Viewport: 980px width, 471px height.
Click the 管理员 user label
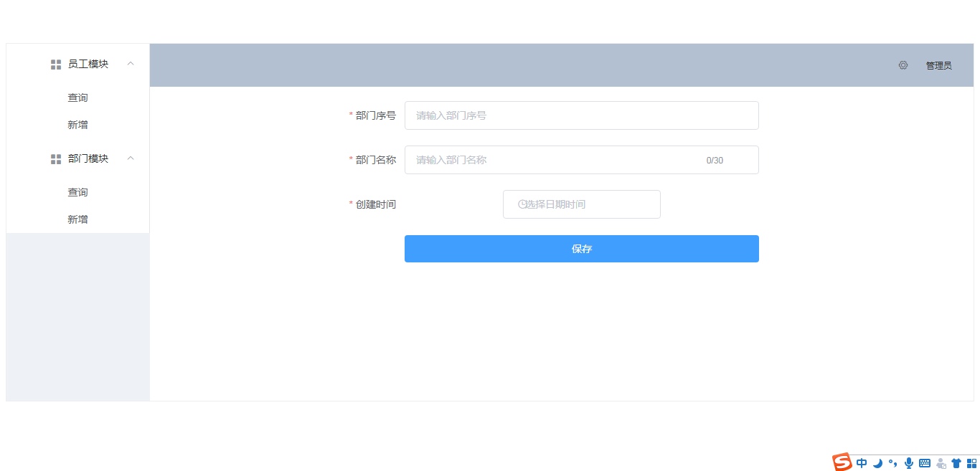pyautogui.click(x=938, y=65)
